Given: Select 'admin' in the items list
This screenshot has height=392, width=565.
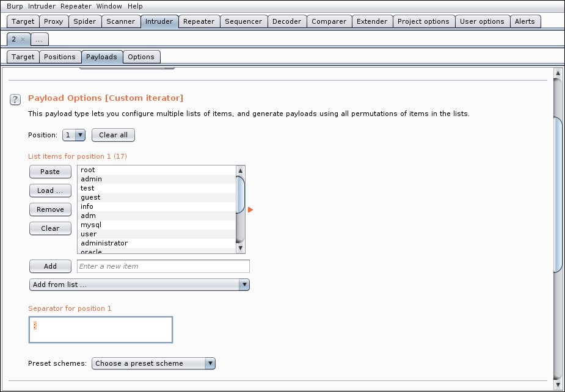Looking at the screenshot, I should pos(156,179).
